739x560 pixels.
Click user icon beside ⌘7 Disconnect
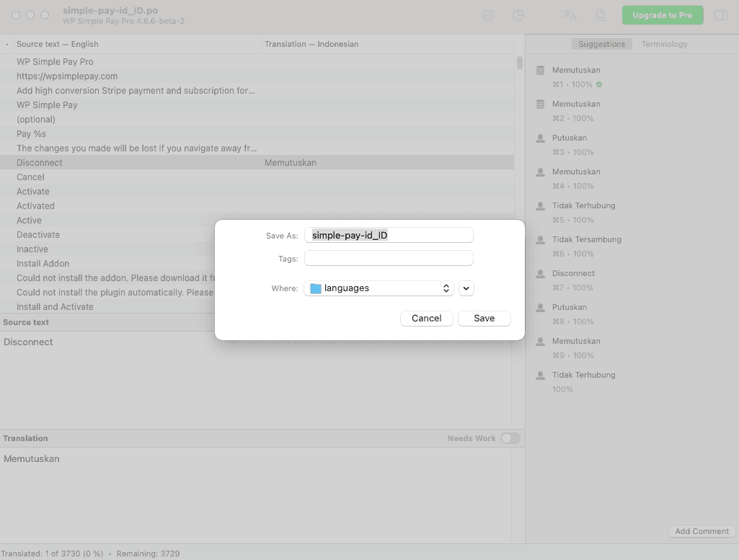[540, 274]
